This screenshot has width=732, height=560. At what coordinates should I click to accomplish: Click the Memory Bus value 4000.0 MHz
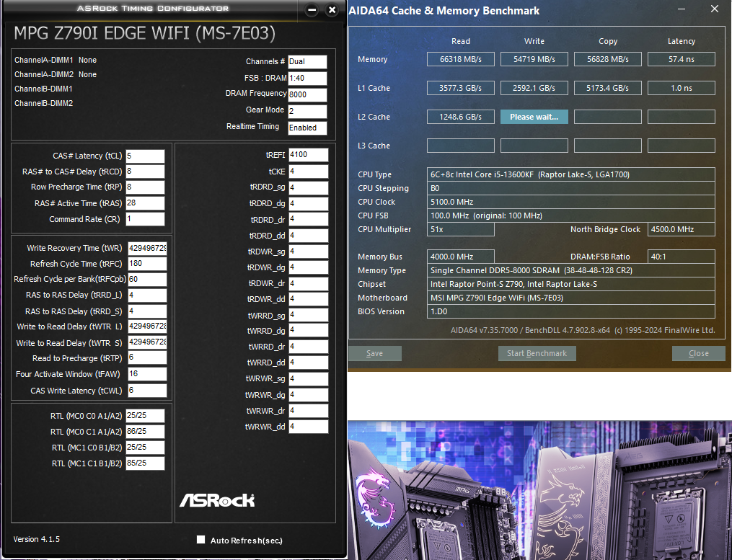tap(460, 257)
